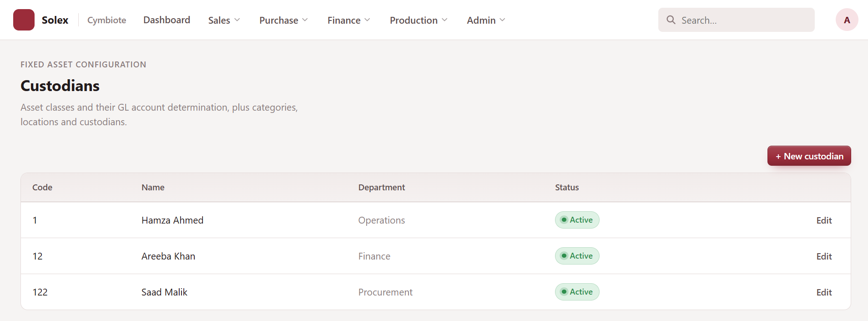Click the Fixed Asset Configuration breadcrumb label
The height and width of the screenshot is (321, 868).
pyautogui.click(x=83, y=65)
